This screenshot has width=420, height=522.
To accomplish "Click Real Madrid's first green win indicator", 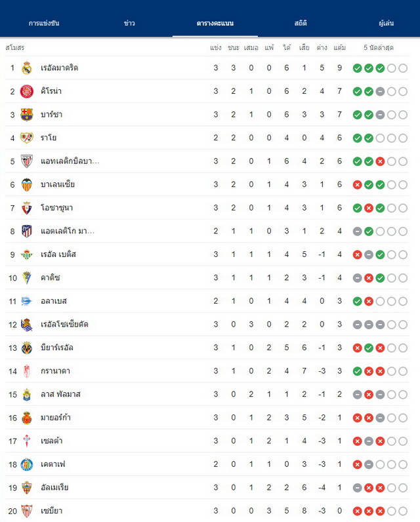I will click(358, 68).
